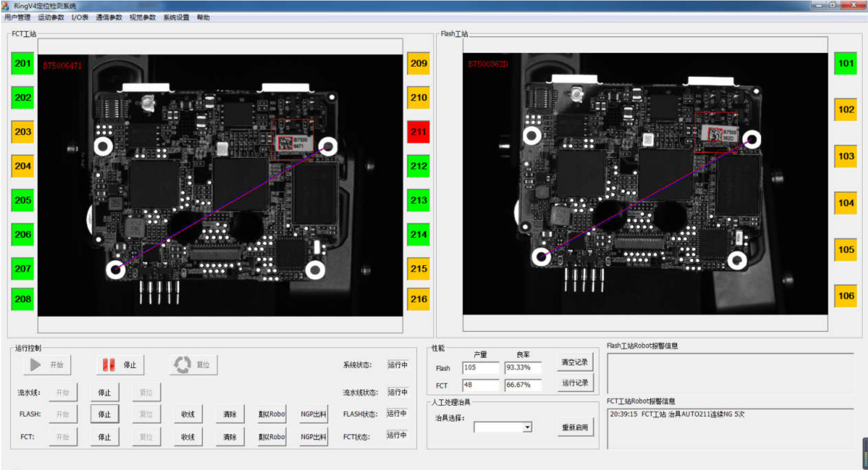
Task: Open the 系统设置 menu
Action: coord(176,17)
